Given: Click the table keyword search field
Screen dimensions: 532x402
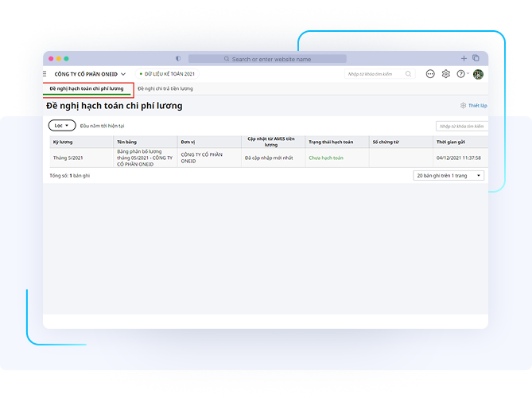Looking at the screenshot, I should [460, 126].
